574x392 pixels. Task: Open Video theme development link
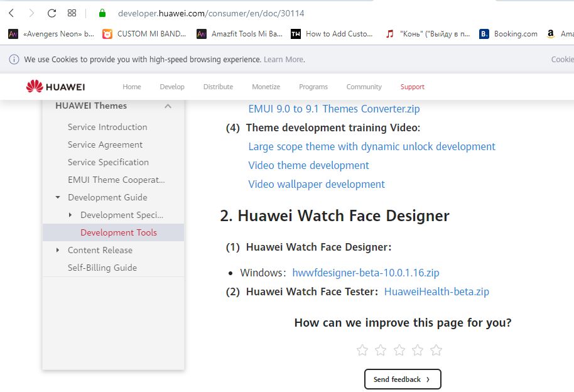click(308, 165)
